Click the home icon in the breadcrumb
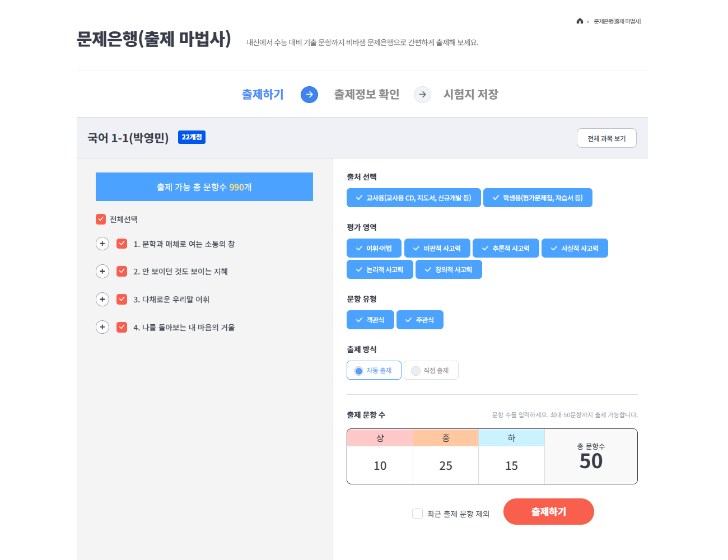The width and height of the screenshot is (728, 560). click(x=580, y=21)
